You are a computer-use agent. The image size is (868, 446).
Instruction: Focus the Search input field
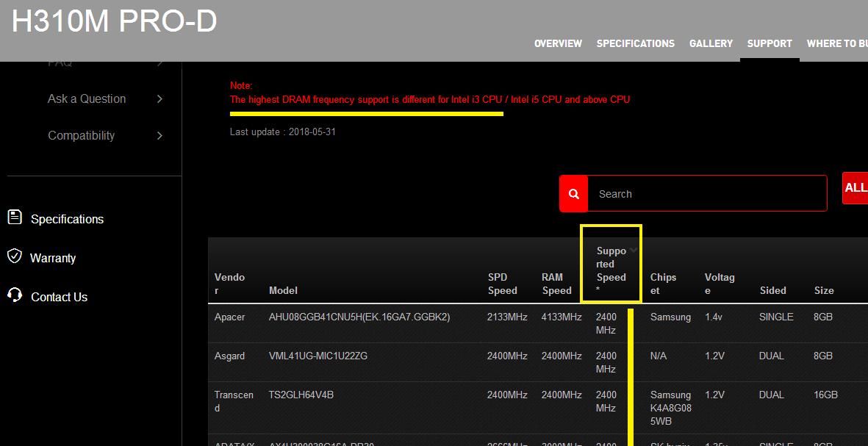pos(707,194)
